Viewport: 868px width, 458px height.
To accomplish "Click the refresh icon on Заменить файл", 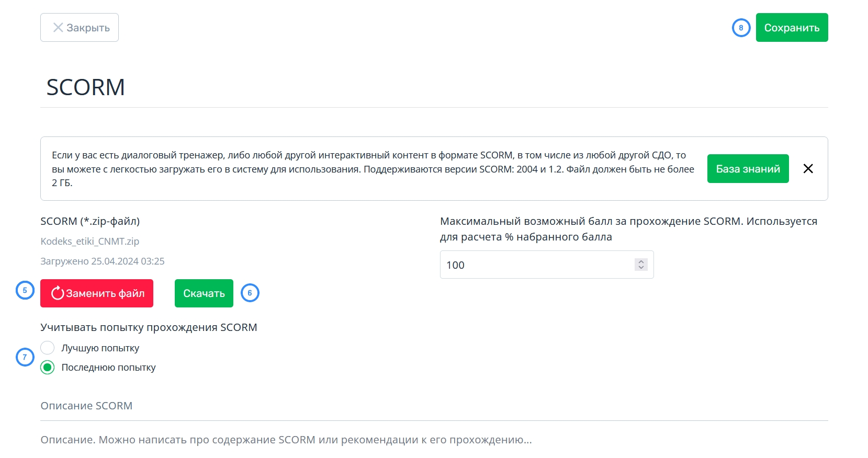I will pyautogui.click(x=58, y=293).
